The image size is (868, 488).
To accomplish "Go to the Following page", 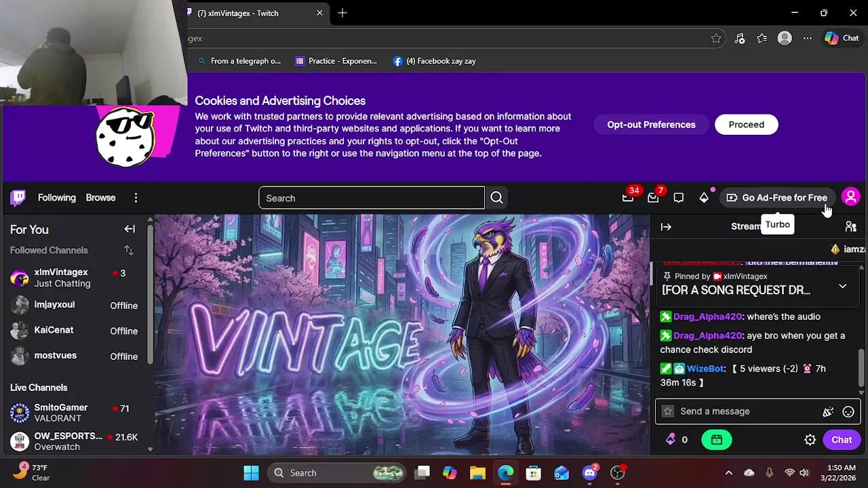I will coord(57,198).
